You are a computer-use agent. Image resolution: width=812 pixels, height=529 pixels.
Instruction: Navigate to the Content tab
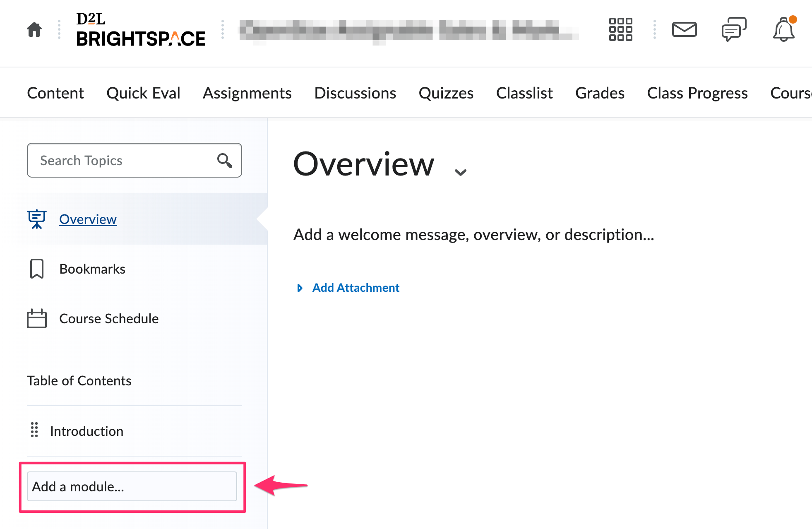tap(55, 93)
